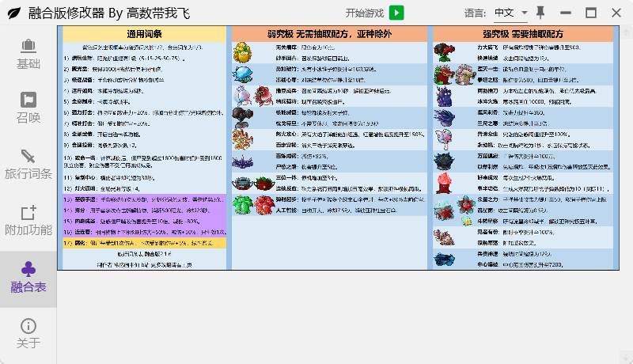This screenshot has width=633, height=364.
Task: Open the 关于 info tab
Action: (28, 334)
